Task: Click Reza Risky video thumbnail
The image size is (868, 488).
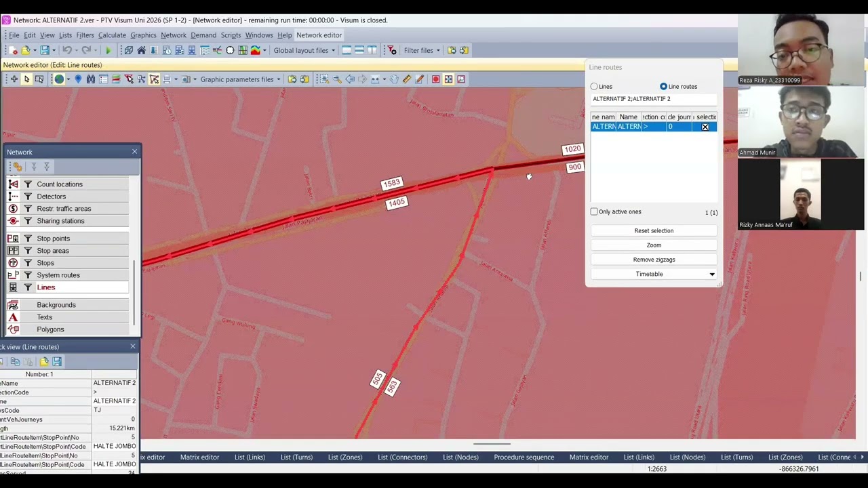Action: pos(801,49)
